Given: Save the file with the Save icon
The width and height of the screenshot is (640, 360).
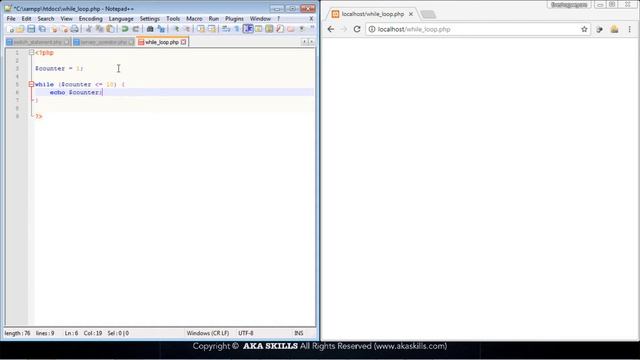Looking at the screenshot, I should click(31, 29).
